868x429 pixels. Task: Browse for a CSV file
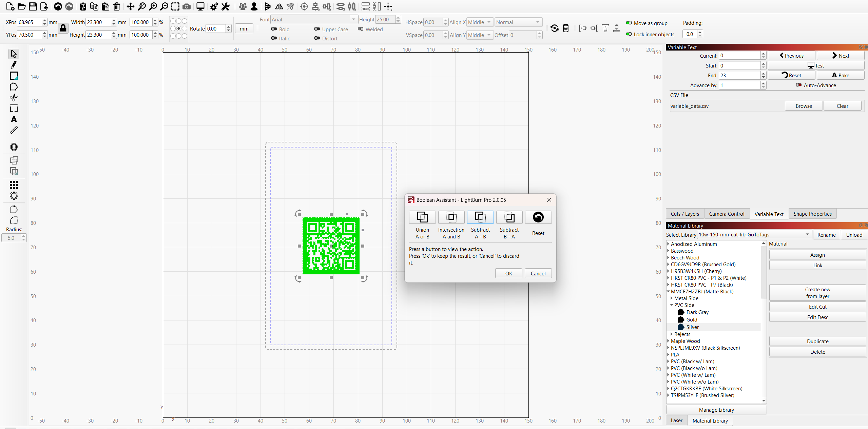pos(804,106)
